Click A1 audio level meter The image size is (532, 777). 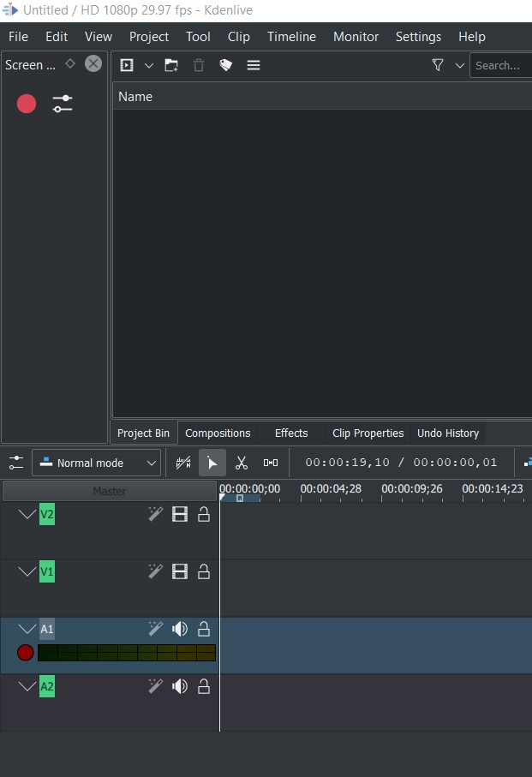127,653
